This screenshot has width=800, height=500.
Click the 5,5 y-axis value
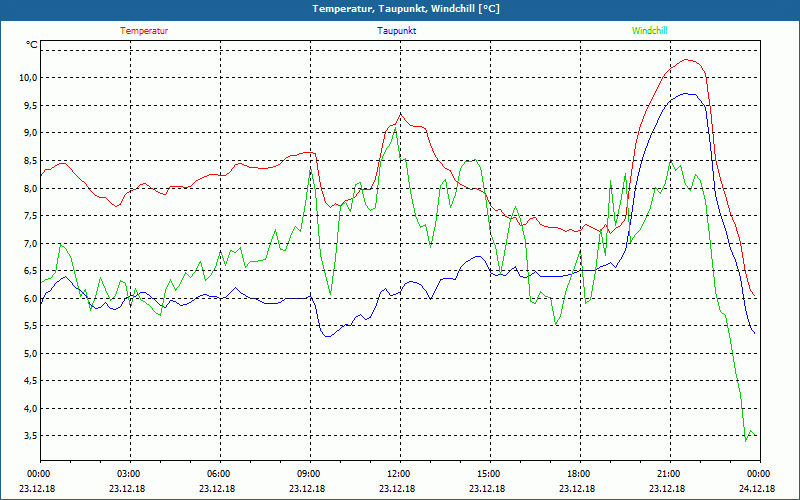(30, 326)
